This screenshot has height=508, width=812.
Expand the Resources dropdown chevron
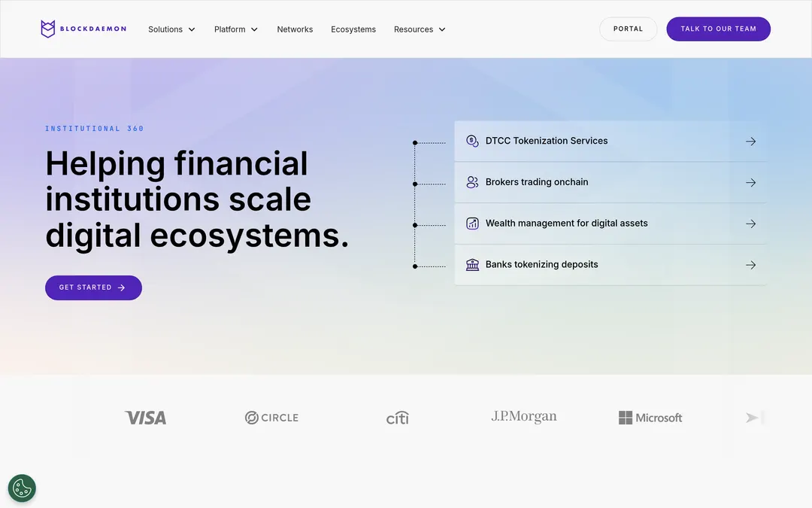point(442,29)
